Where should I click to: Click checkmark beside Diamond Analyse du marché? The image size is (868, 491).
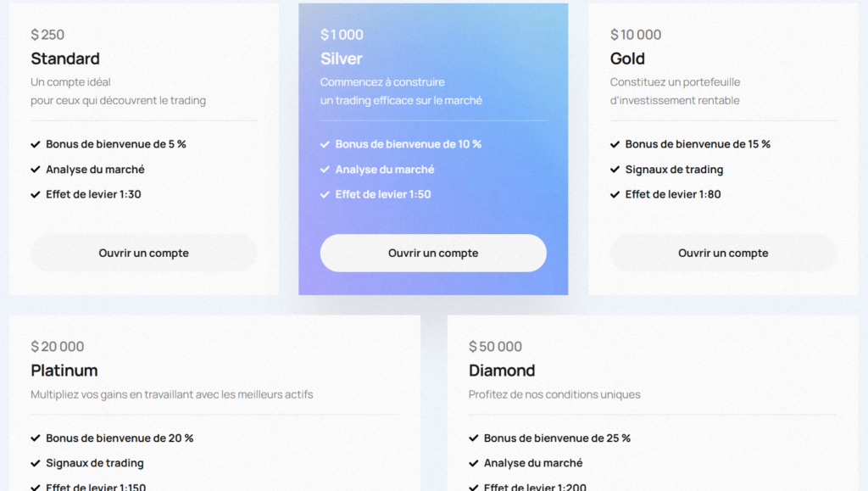[474, 463]
